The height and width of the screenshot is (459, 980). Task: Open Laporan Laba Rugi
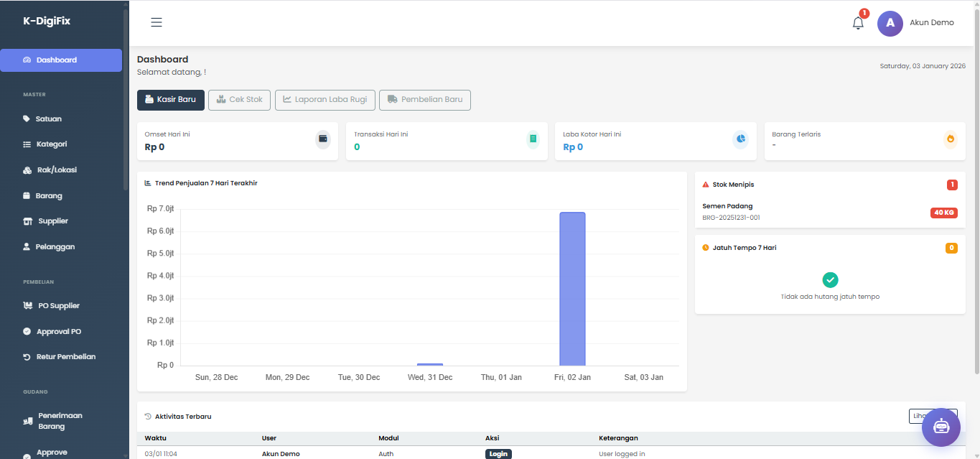(x=325, y=100)
